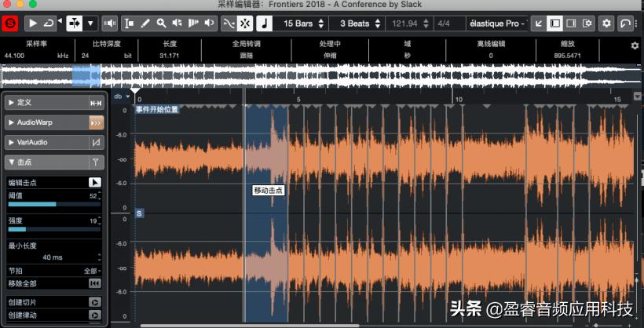Toggle the auto-scroll button in the toolbar
Viewport: 644px width, 328px height.
click(75, 24)
